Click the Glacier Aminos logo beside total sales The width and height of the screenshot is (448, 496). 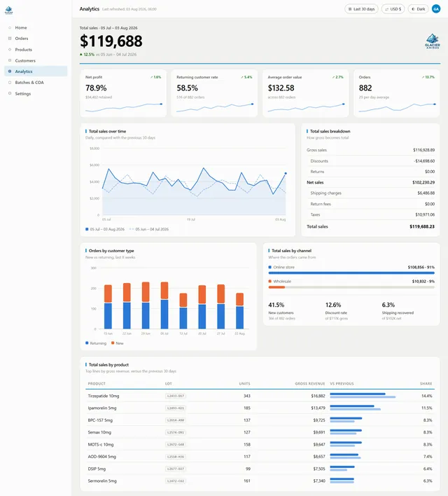tap(432, 41)
